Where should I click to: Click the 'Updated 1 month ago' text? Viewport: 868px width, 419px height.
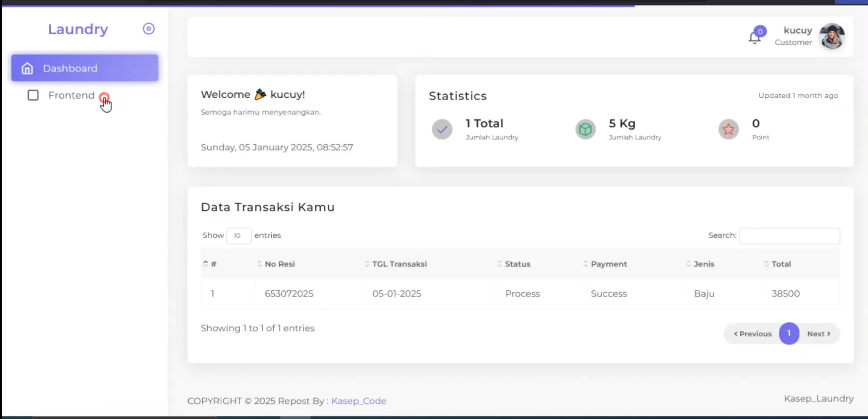pyautogui.click(x=798, y=96)
